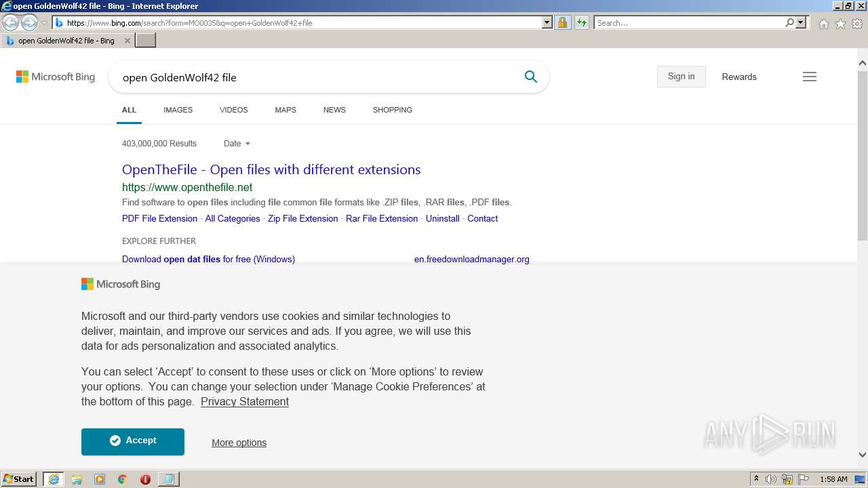Click Bing blue search magnifier button
868x488 pixels.
point(531,77)
